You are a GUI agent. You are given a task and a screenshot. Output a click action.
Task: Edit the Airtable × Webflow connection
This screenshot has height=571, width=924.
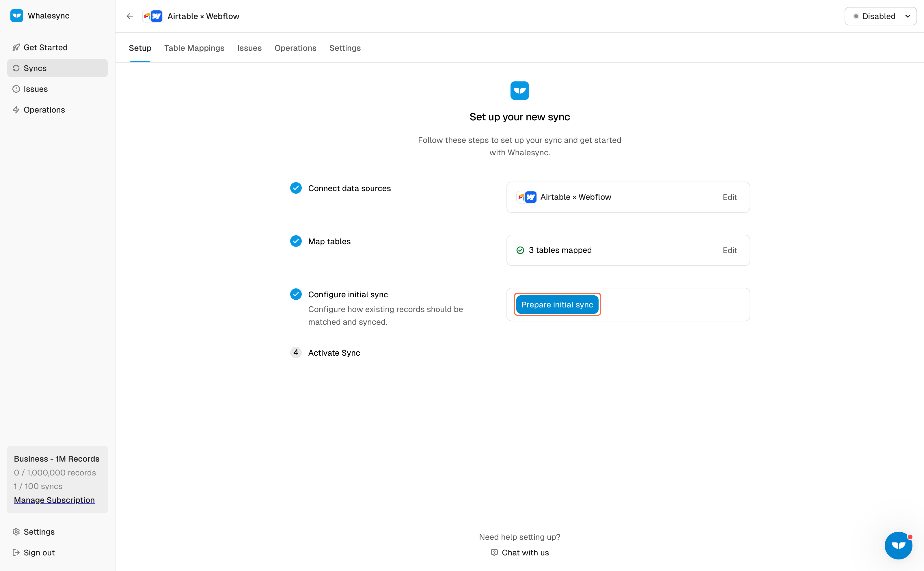coord(730,197)
